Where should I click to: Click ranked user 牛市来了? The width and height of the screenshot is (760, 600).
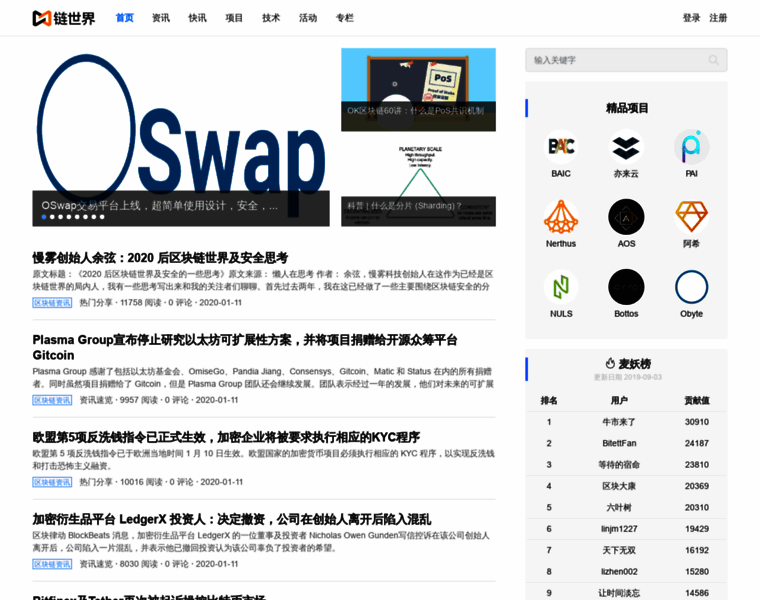tap(619, 422)
